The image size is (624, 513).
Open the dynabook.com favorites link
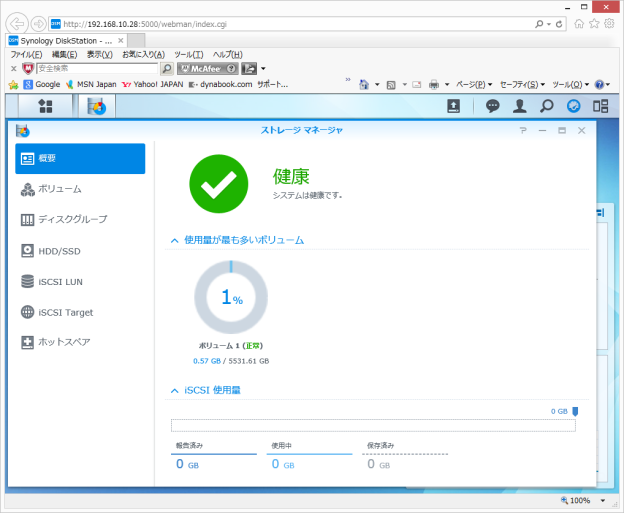220,84
